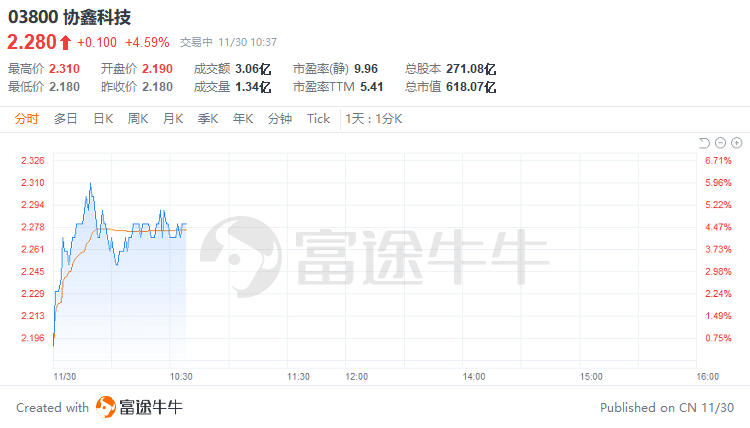The height and width of the screenshot is (428, 750).
Task: Click the 0.75% percent axis label
Action: 718,338
